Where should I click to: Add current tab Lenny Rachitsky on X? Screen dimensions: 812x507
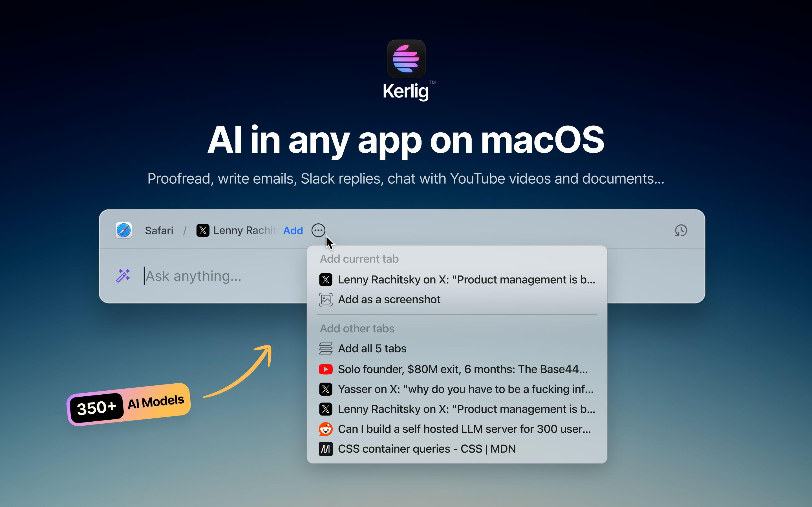pos(466,280)
